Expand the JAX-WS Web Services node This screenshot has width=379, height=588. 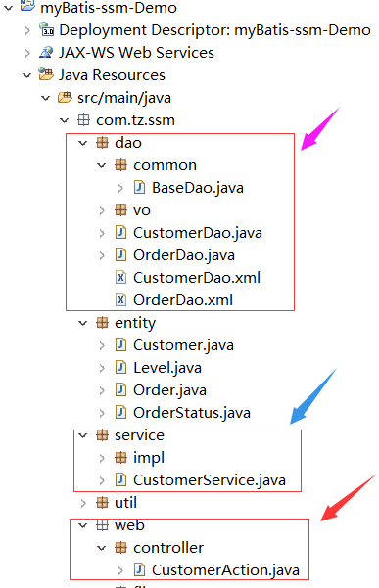[27, 53]
